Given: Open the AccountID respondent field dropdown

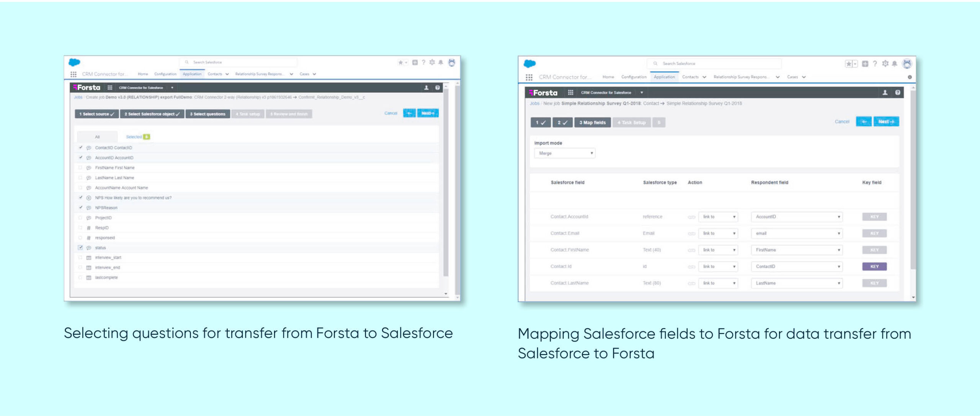Looking at the screenshot, I should click(x=797, y=217).
